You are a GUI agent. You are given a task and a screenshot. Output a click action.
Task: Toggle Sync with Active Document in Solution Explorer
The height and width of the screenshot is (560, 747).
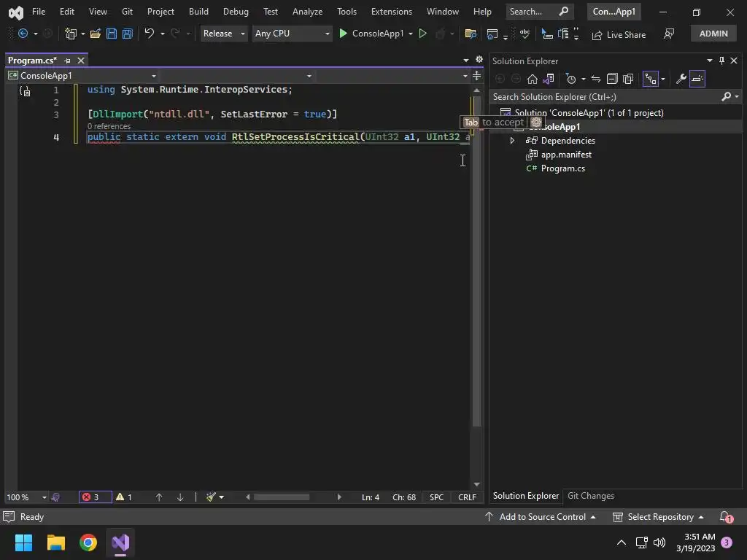[595, 79]
